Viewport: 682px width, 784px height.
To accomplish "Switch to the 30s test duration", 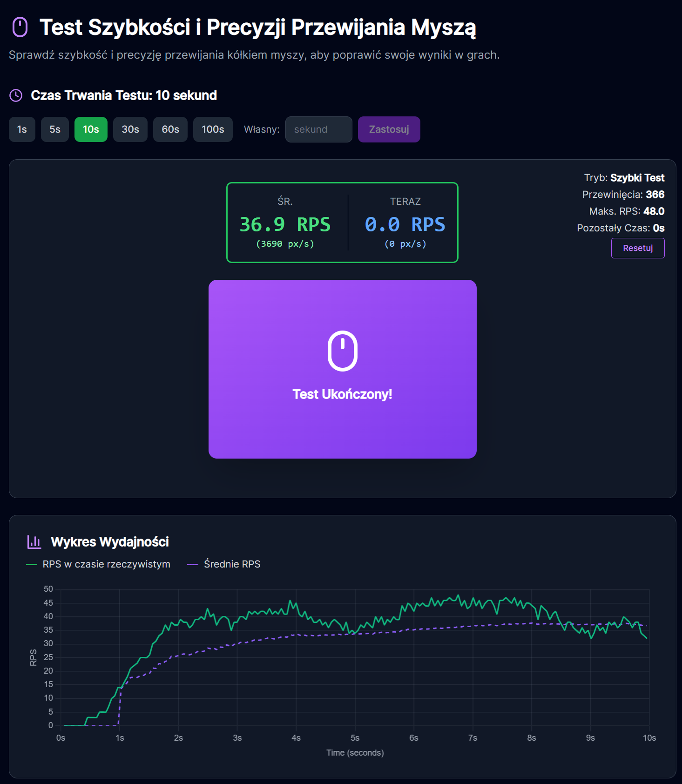I will [130, 129].
